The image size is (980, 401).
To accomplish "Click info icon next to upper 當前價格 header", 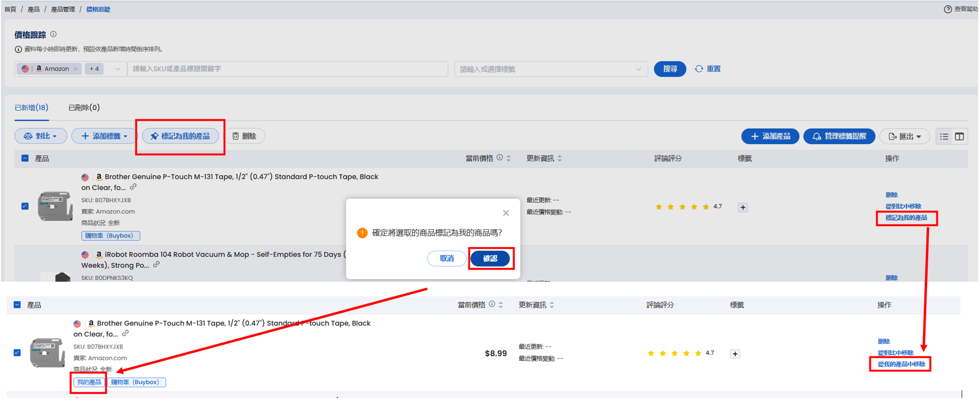I will pyautogui.click(x=499, y=158).
